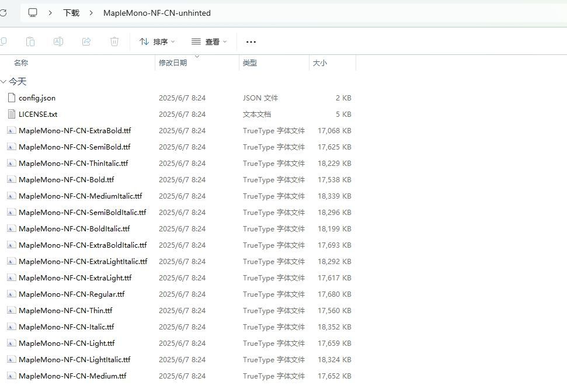Click the 17,068 KB size value
The height and width of the screenshot is (392, 567).
335,130
